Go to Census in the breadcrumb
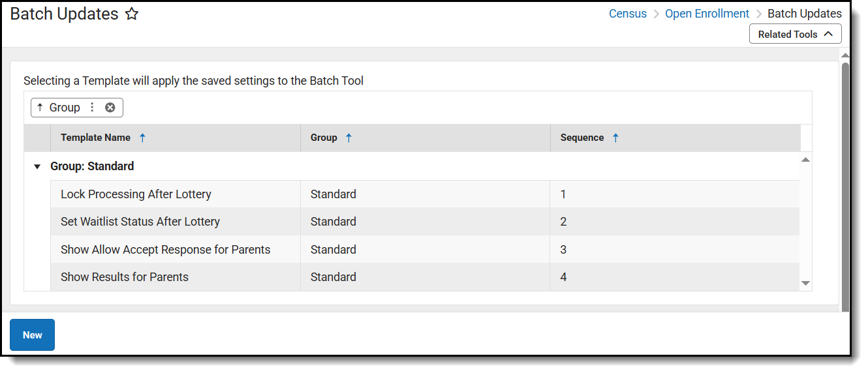Viewport: 868px width, 373px height. coord(628,14)
